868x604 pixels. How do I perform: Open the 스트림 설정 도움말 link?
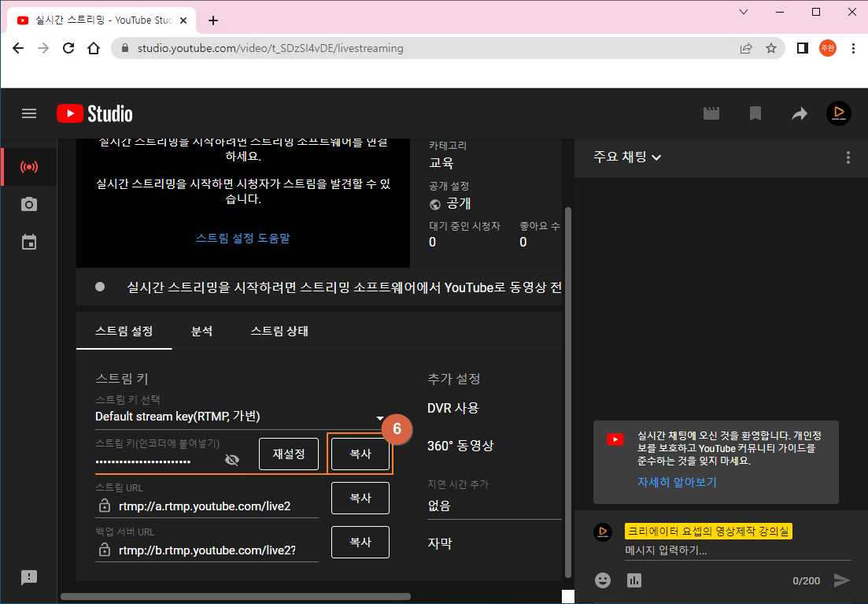[x=243, y=239]
